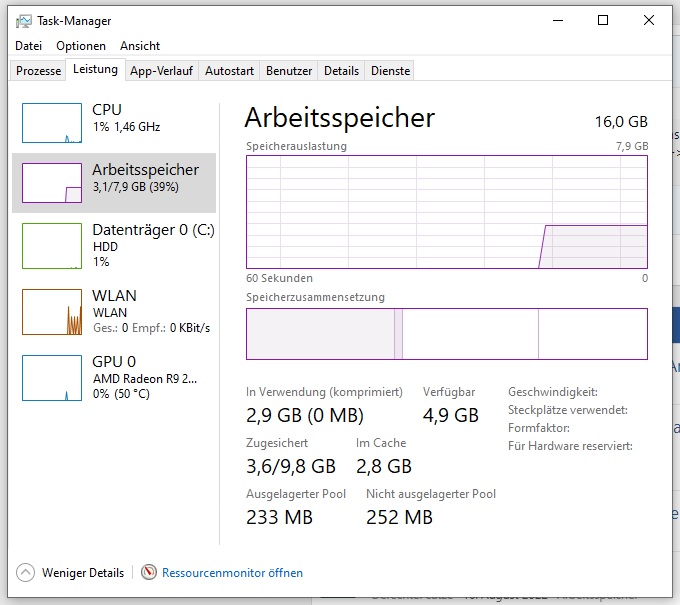
Task: Select the Arbeitsspeicher mini graph thumbnail
Action: [52, 183]
